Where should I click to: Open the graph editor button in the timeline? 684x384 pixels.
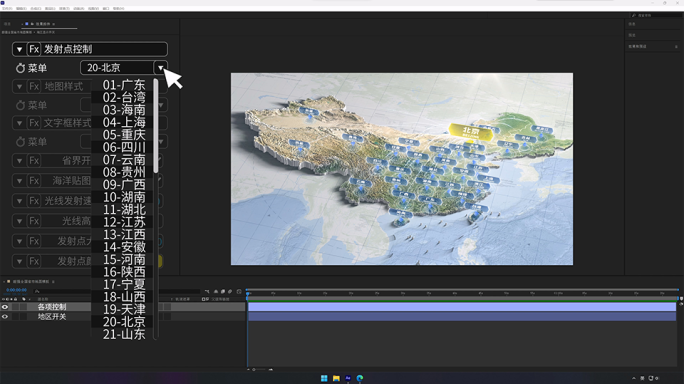(x=239, y=291)
